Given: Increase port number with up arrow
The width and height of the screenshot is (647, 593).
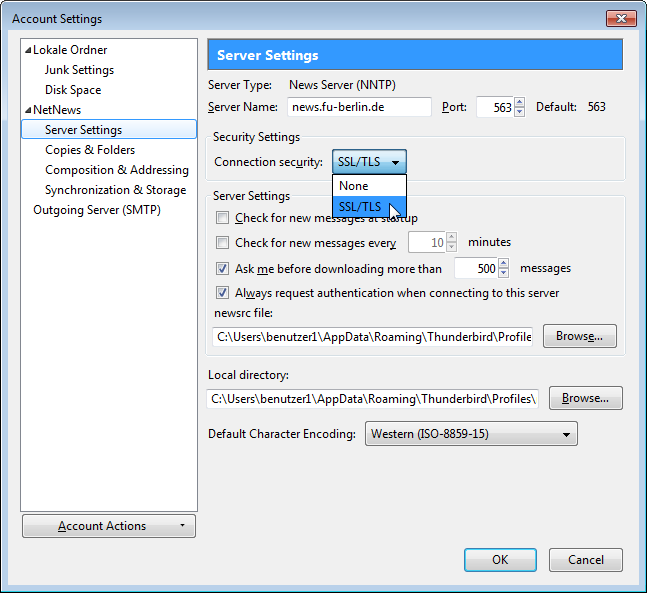Looking at the screenshot, I should 520,102.
